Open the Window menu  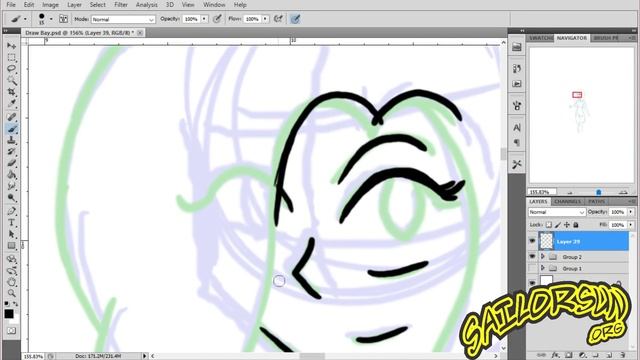coord(214,5)
